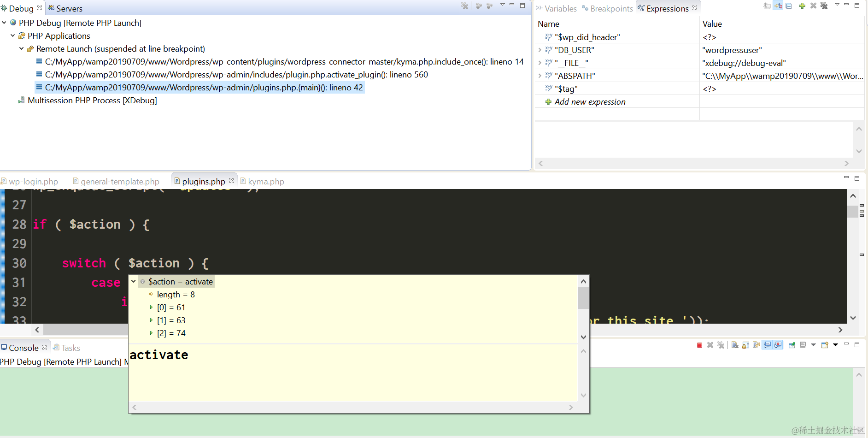Select plugin.php activate_plugin stack frame line 560

click(x=232, y=74)
